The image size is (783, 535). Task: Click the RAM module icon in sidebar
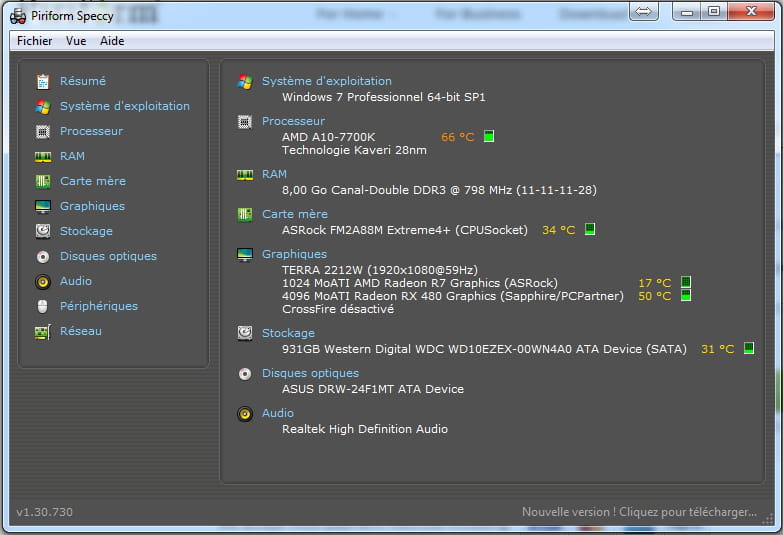pos(43,156)
